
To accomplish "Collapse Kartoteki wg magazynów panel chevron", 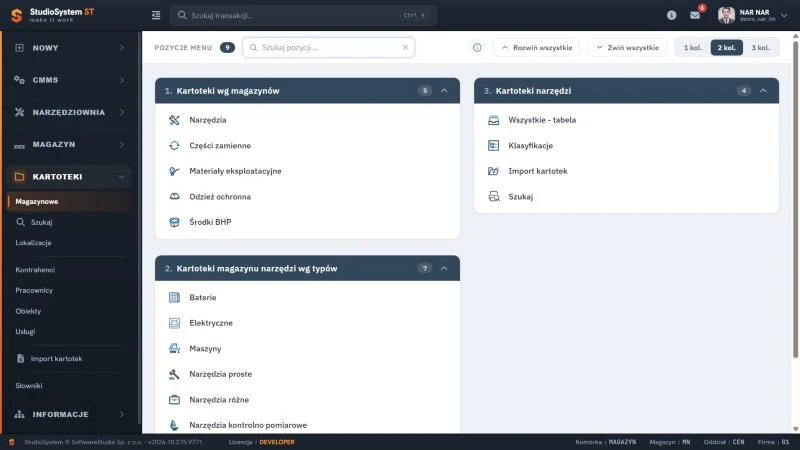I will click(x=444, y=91).
